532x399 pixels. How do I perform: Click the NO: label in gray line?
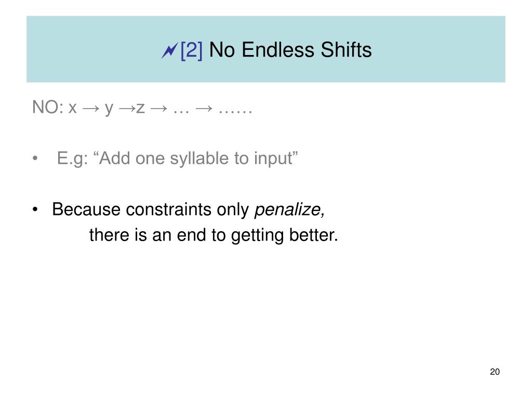pos(48,107)
